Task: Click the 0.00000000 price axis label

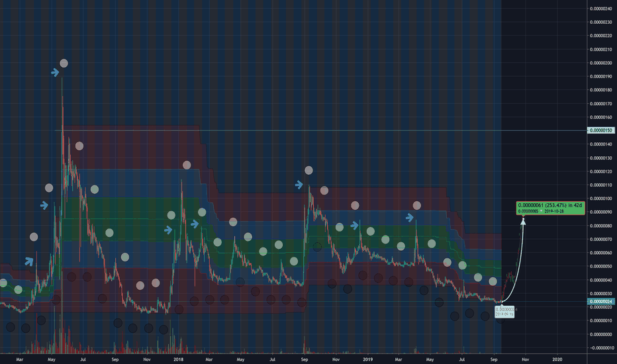Action: (x=601, y=334)
